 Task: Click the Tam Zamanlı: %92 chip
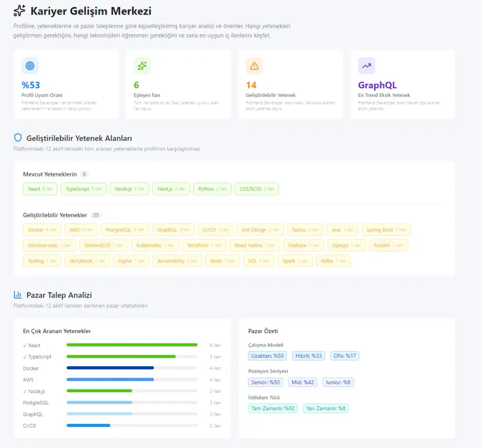pyautogui.click(x=273, y=408)
